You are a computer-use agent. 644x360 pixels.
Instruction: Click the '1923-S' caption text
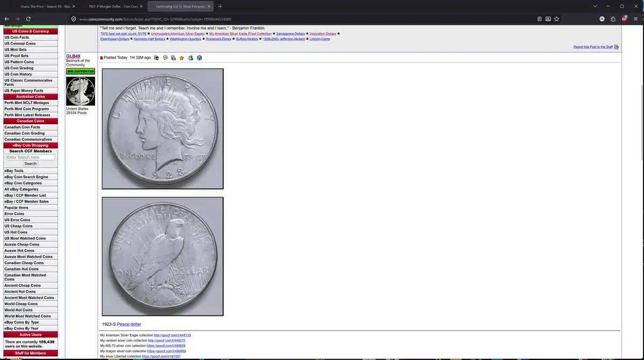click(109, 324)
